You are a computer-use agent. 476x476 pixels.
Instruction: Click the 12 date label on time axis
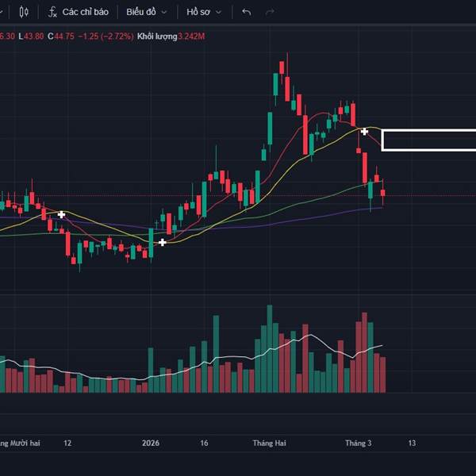click(67, 443)
